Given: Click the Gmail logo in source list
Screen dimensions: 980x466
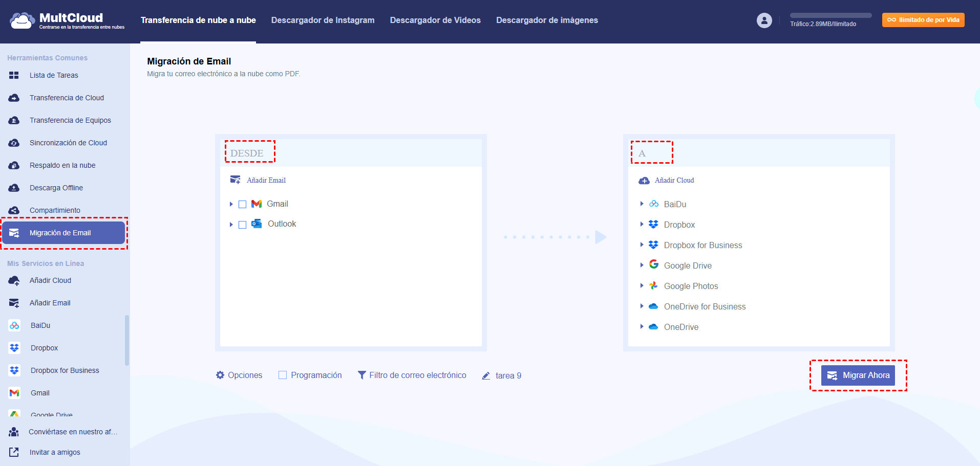Looking at the screenshot, I should 257,204.
